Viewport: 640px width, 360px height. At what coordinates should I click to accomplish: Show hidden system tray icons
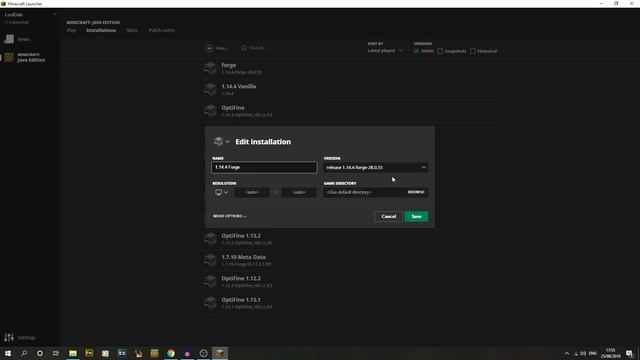click(x=567, y=353)
